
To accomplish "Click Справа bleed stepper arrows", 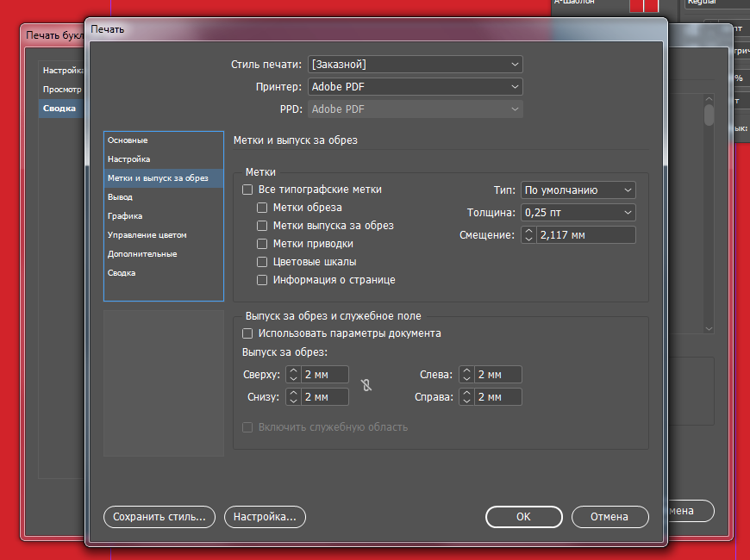I will (x=466, y=397).
